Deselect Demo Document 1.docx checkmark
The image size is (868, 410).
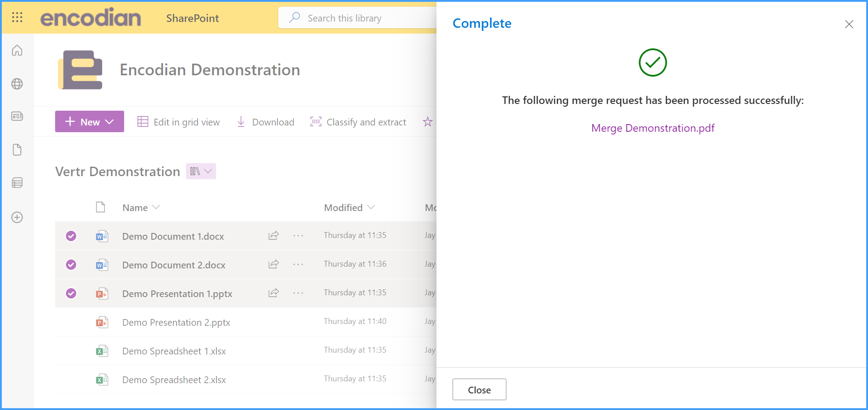pos(71,236)
